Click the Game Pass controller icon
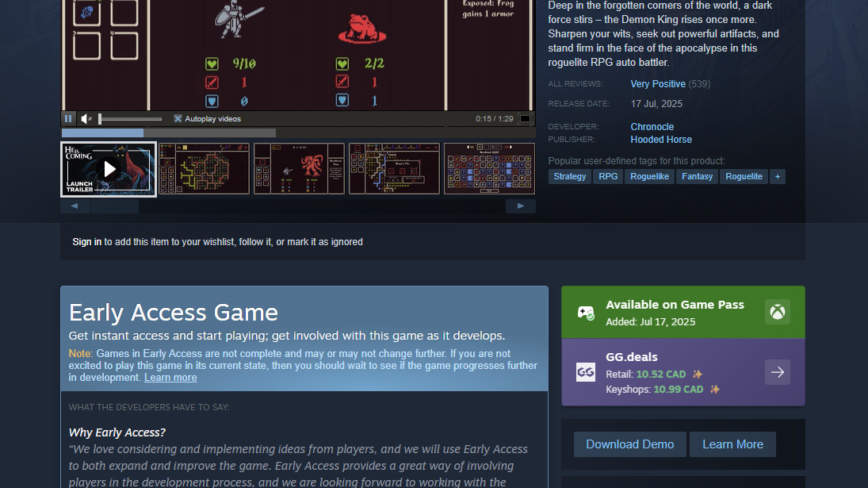Image resolution: width=868 pixels, height=488 pixels. click(x=586, y=313)
